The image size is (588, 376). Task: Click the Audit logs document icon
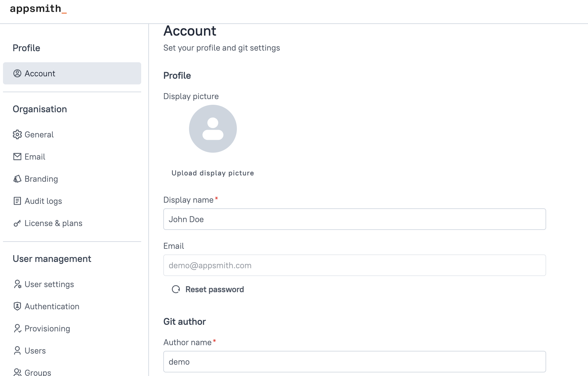point(17,201)
